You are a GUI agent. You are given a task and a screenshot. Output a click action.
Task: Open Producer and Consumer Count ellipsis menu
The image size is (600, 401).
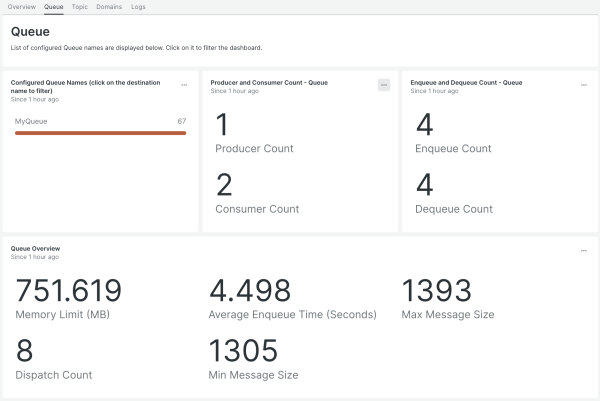(384, 85)
